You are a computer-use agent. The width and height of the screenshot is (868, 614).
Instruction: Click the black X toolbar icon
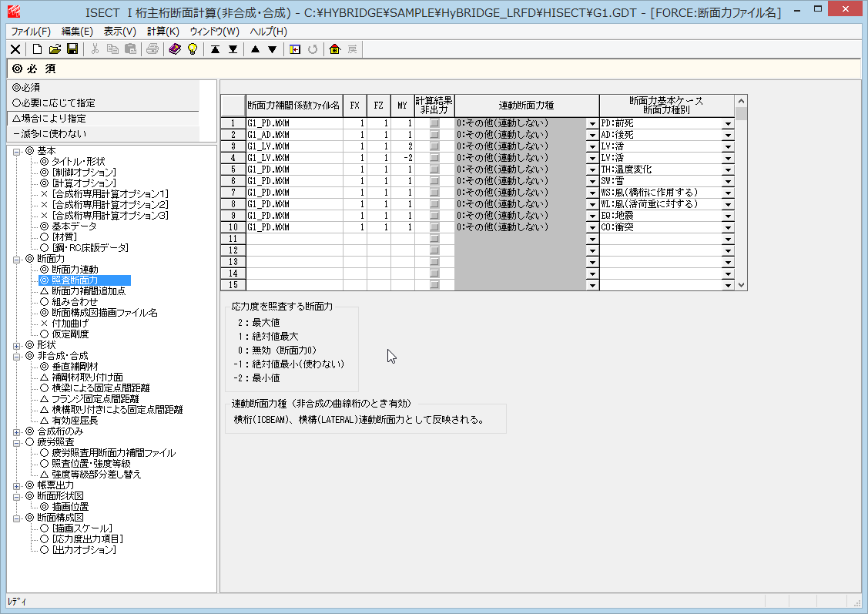point(15,49)
